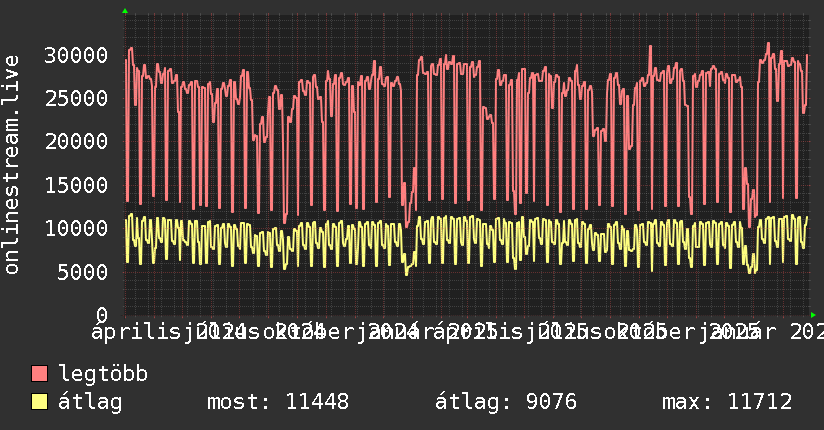Click the átlag legend label next to the yellow swatch
This screenshot has height=430, width=824.
click(x=90, y=402)
